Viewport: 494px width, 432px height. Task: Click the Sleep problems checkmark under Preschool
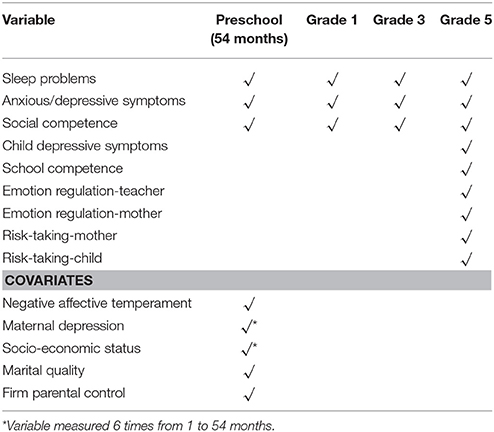tap(249, 79)
